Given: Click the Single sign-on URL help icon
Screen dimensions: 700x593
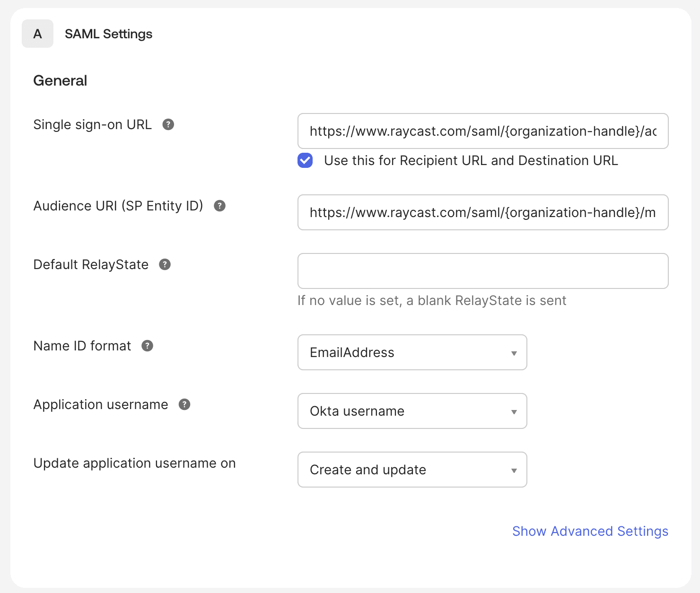Looking at the screenshot, I should coord(169,124).
